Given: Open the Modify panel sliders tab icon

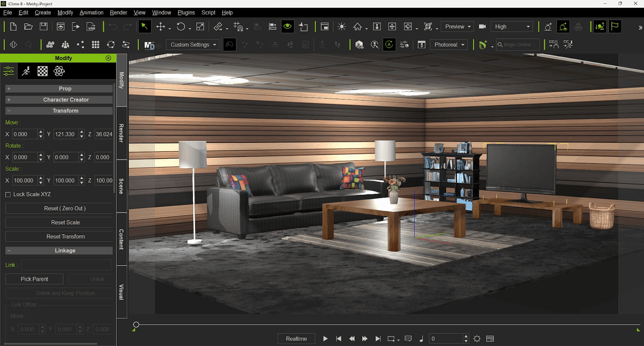Looking at the screenshot, I should (9, 71).
